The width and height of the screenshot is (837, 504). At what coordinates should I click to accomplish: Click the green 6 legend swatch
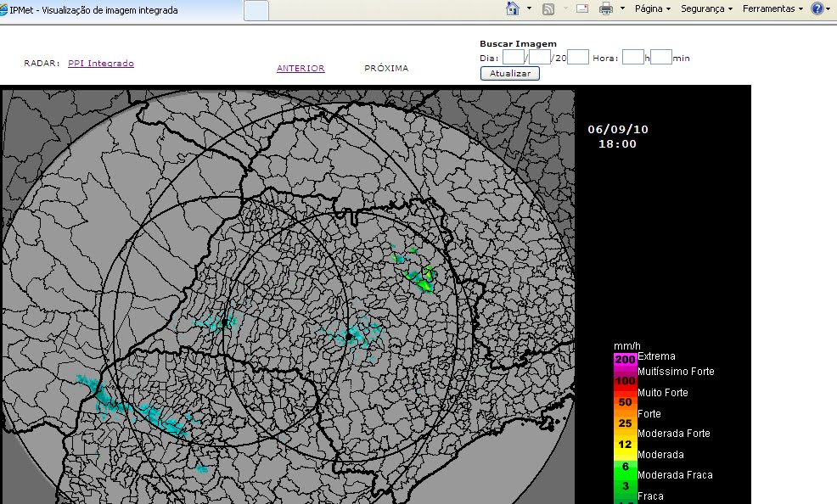point(625,466)
